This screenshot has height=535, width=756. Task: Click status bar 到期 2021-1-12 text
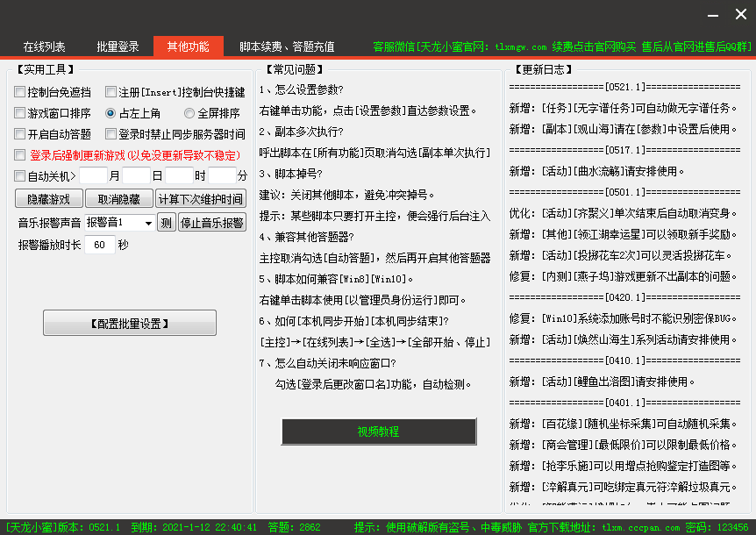pos(194,527)
